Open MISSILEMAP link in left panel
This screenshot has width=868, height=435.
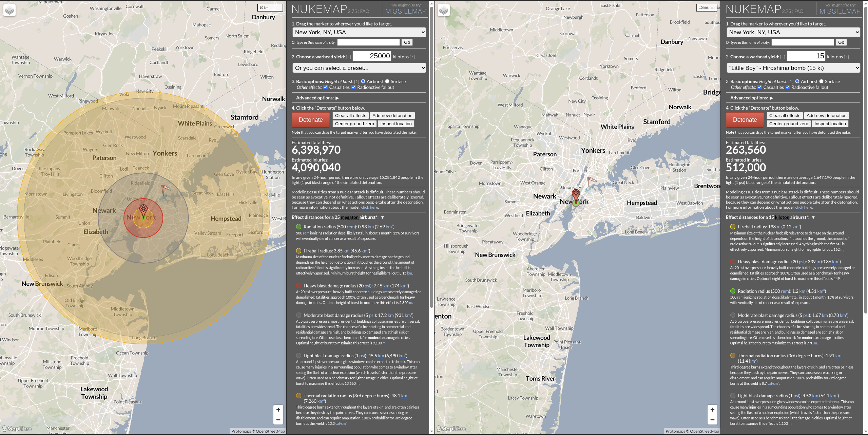[406, 11]
